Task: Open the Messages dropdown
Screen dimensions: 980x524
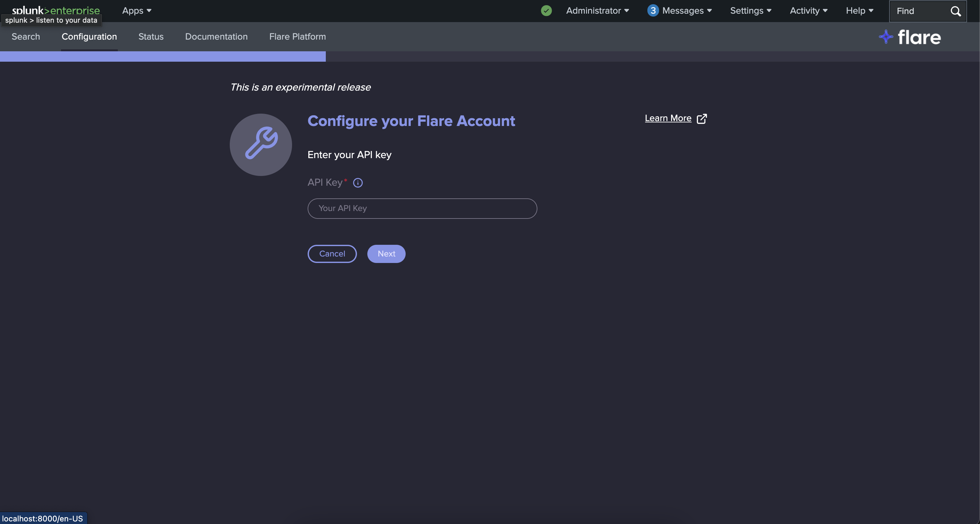Action: click(687, 11)
